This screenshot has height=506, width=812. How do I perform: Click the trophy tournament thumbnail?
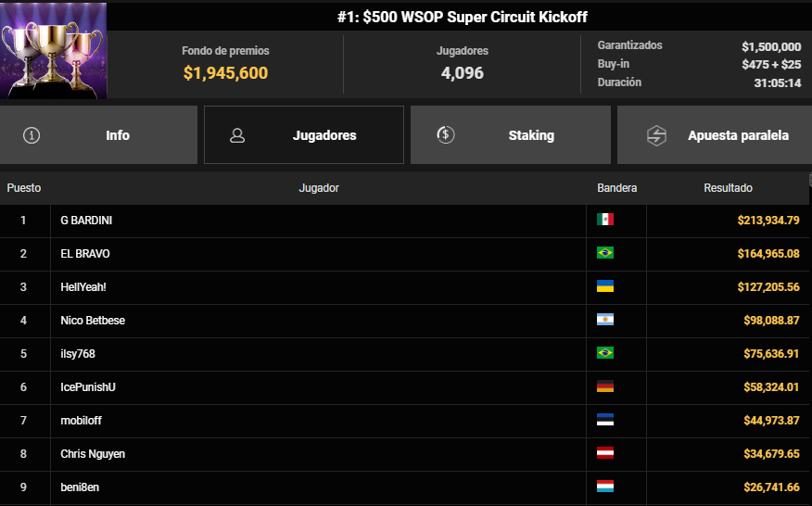point(54,50)
